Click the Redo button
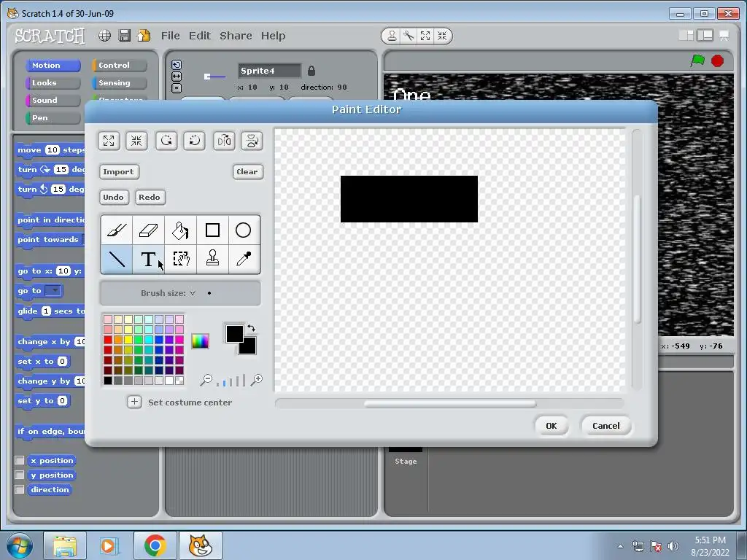 click(x=150, y=197)
